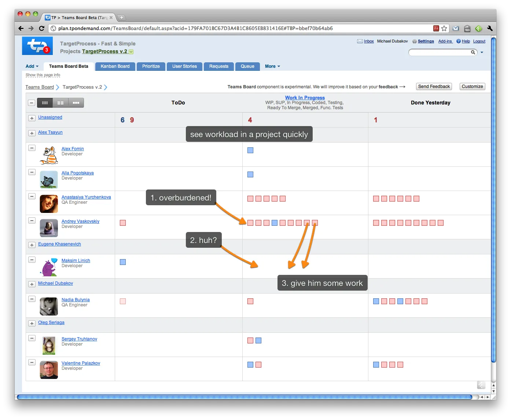Screen dimensions: 511x420
Task: Open the Work In Progress column link
Action: (x=305, y=97)
